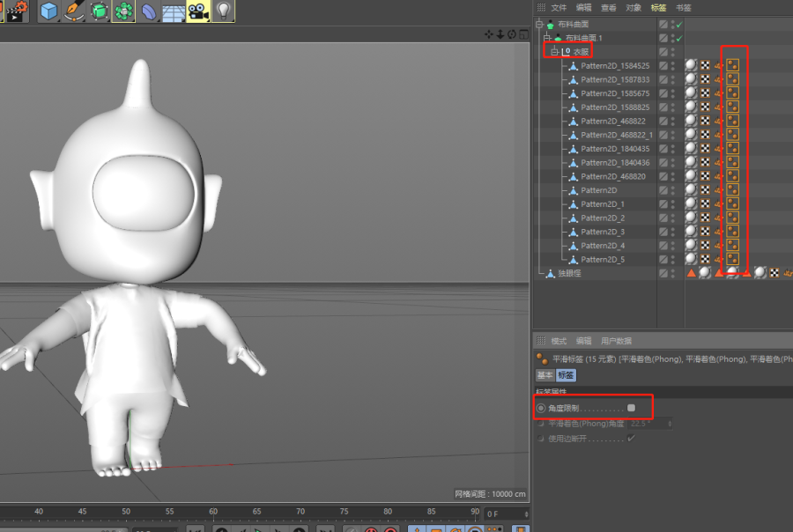Image resolution: width=793 pixels, height=532 pixels.
Task: Add a Light with the bulb icon
Action: [x=224, y=11]
